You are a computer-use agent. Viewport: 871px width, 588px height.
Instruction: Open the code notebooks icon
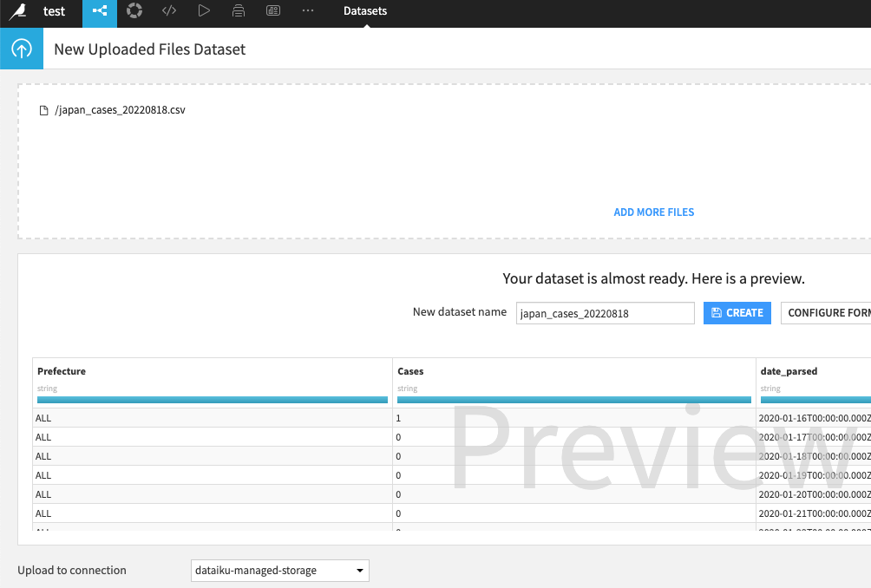[169, 11]
